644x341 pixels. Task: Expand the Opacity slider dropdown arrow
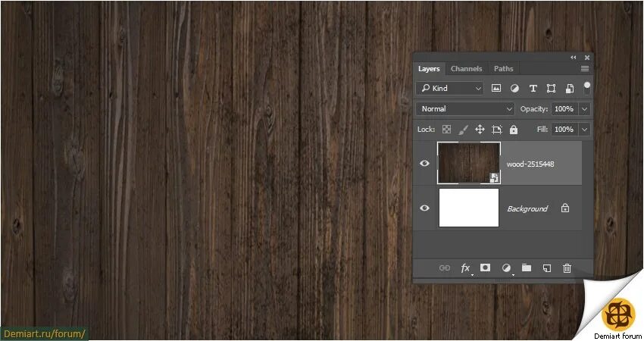(x=584, y=109)
